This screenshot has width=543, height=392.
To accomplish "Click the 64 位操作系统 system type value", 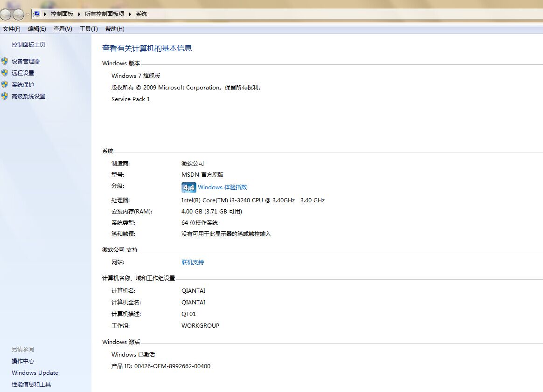I will pos(200,223).
